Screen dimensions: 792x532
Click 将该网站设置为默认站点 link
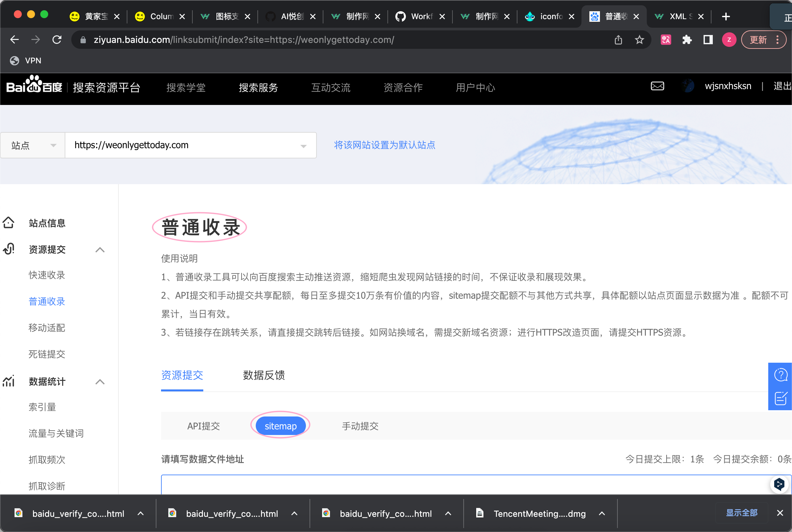pyautogui.click(x=385, y=145)
